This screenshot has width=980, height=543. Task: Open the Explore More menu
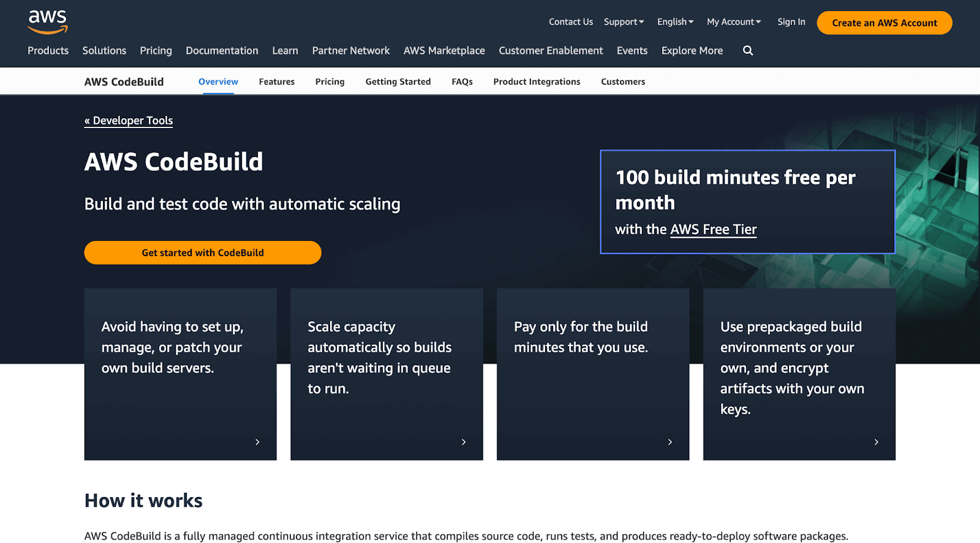click(692, 50)
